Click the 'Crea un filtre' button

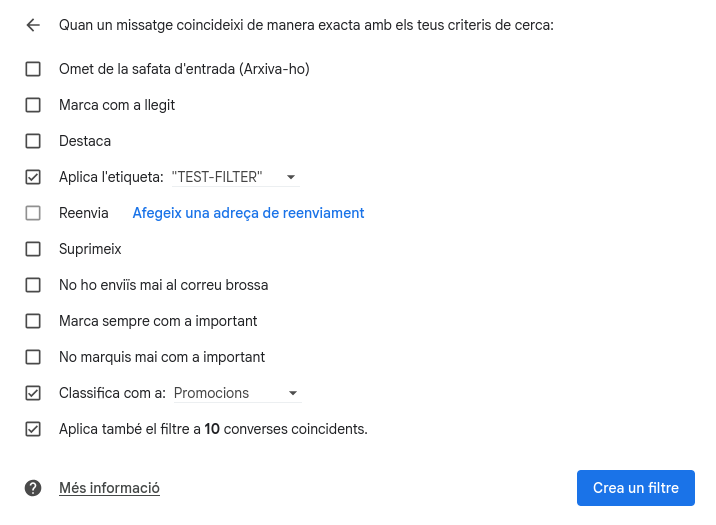(x=635, y=488)
